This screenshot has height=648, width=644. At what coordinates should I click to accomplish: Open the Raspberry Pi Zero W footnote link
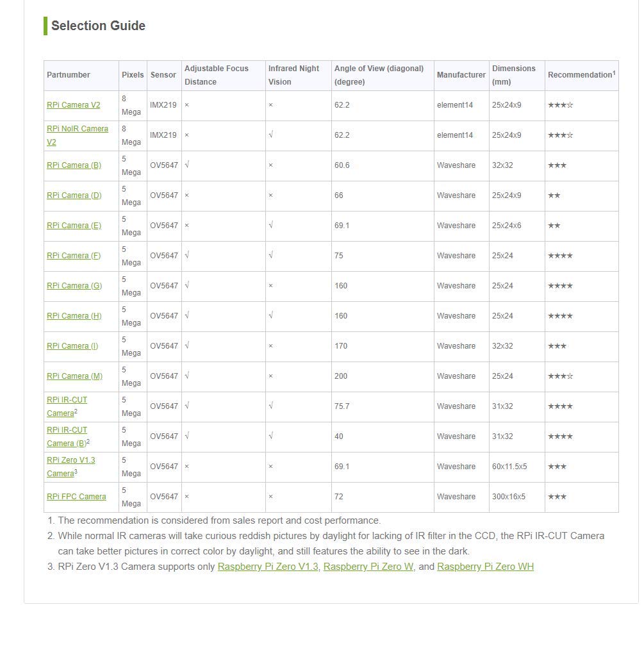pos(368,567)
